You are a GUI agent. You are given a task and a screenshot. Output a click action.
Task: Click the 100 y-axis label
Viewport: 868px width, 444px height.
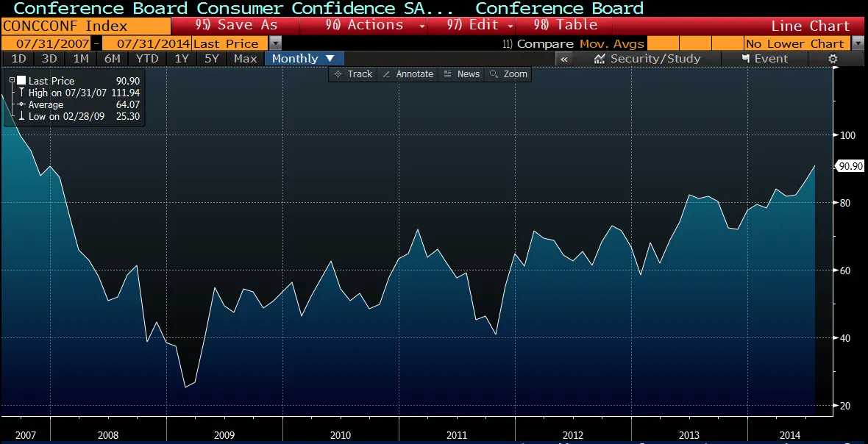[x=847, y=135]
